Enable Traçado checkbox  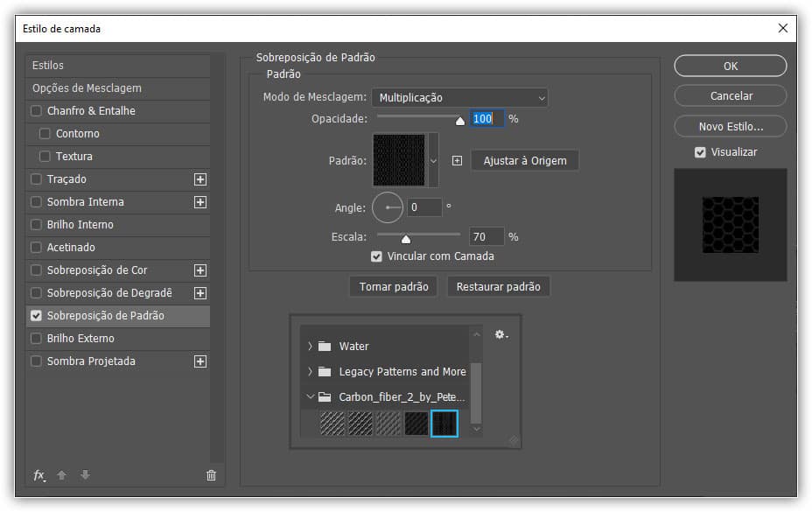pyautogui.click(x=36, y=179)
